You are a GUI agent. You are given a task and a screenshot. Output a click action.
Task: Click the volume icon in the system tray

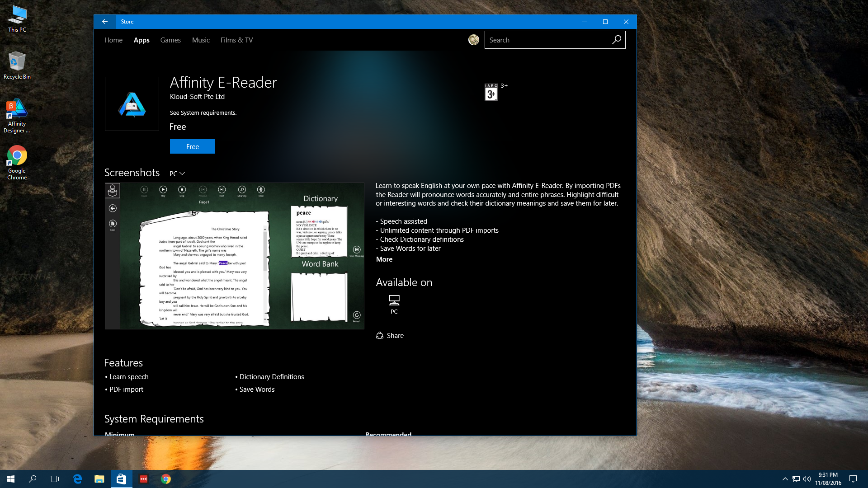click(x=807, y=479)
